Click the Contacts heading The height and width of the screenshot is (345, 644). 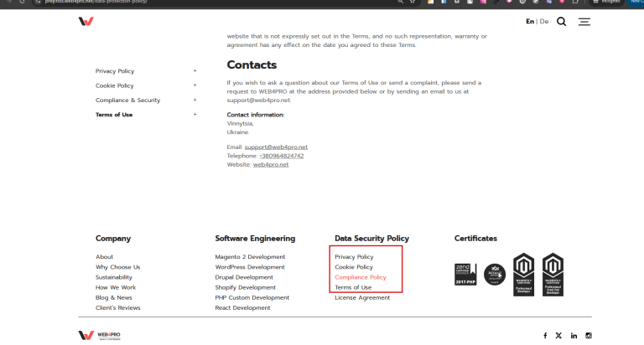click(252, 64)
